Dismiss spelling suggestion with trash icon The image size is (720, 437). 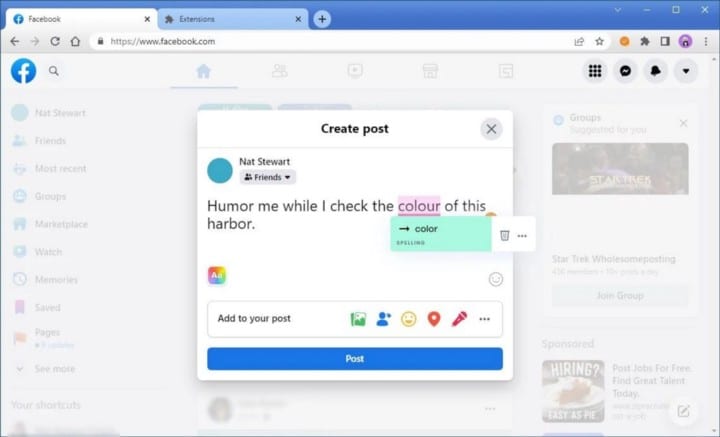coord(505,235)
